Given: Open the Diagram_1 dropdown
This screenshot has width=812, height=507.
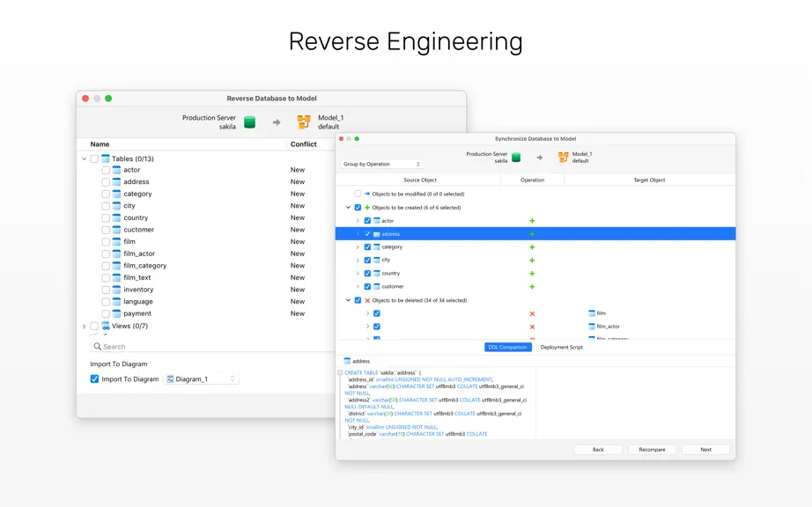Looking at the screenshot, I should tap(202, 378).
